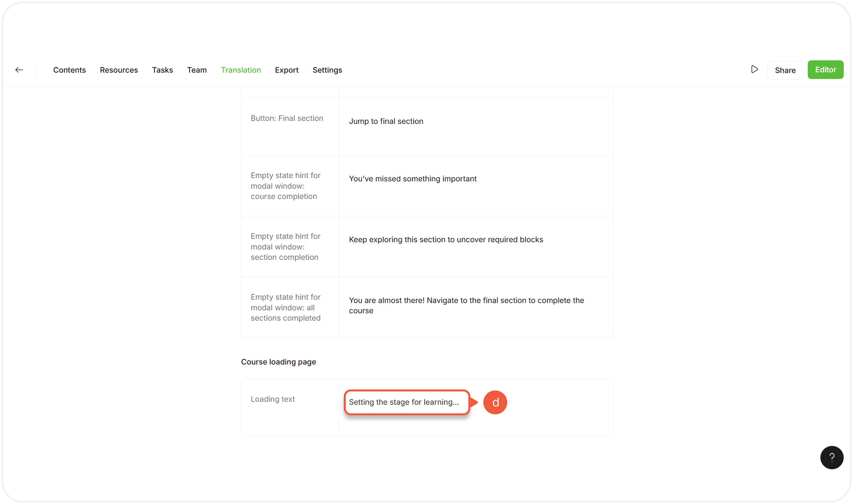This screenshot has width=853, height=504.
Task: Edit the Loading text translation field
Action: tap(406, 402)
